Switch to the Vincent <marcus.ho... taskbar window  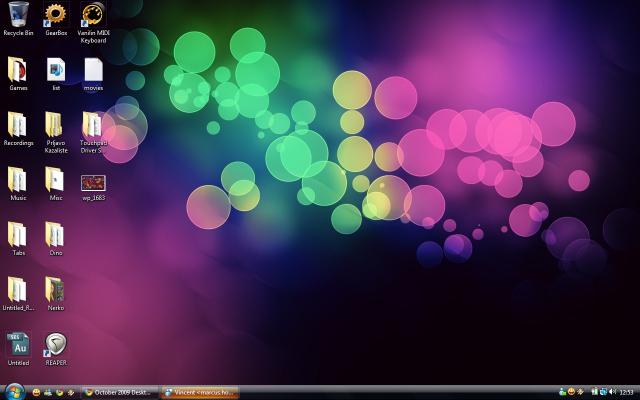pyautogui.click(x=200, y=393)
